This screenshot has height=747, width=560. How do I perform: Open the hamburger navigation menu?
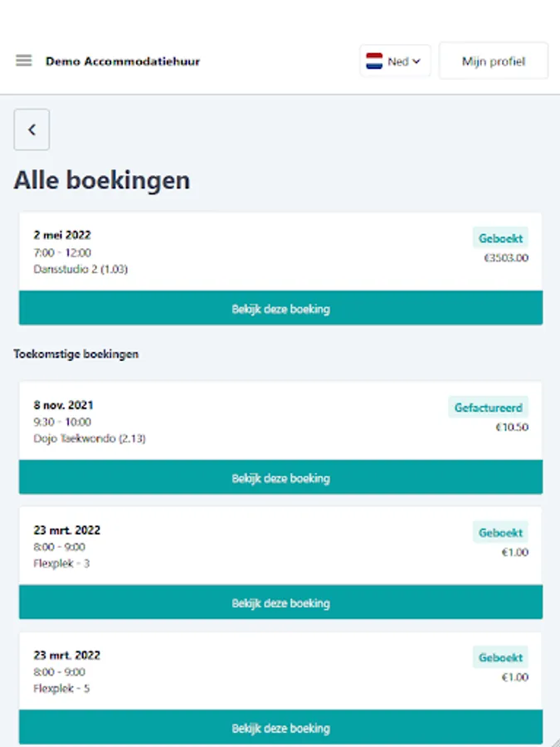click(23, 61)
